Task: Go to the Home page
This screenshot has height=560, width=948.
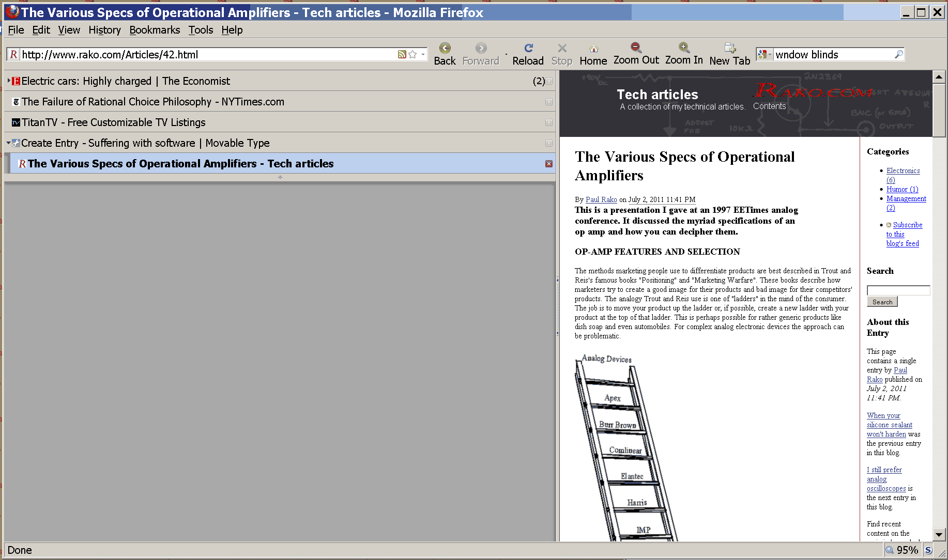Action: tap(593, 54)
